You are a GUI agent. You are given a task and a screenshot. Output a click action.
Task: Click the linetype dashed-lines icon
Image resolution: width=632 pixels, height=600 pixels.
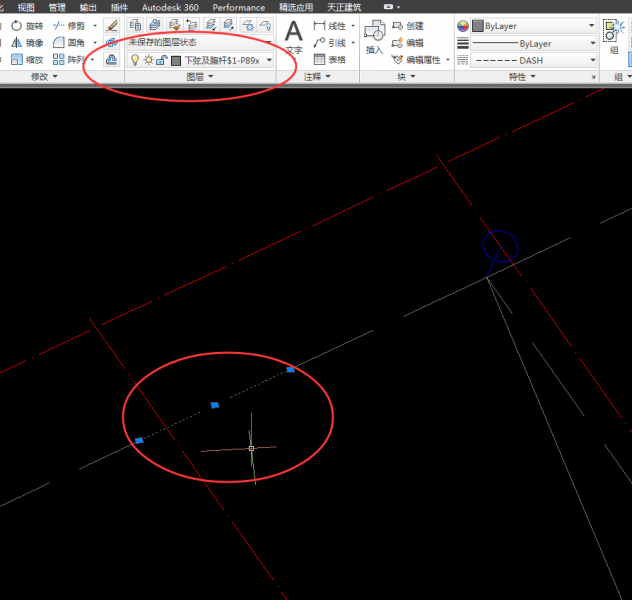tap(463, 60)
